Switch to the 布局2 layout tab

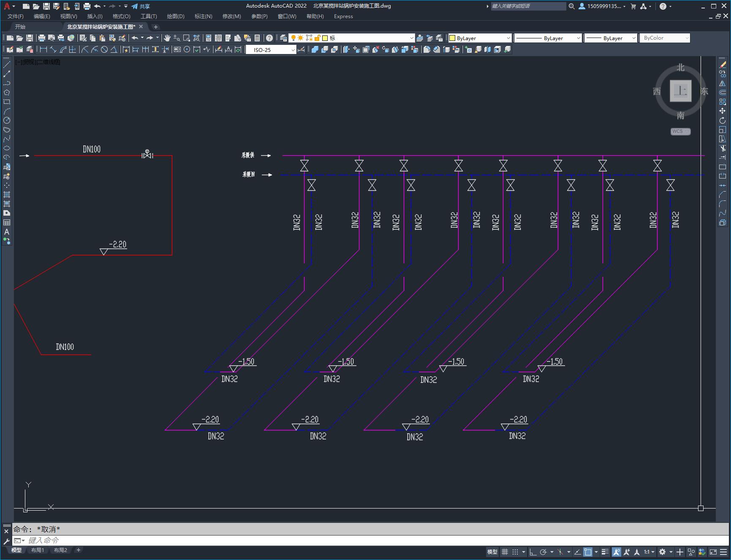(x=60, y=550)
